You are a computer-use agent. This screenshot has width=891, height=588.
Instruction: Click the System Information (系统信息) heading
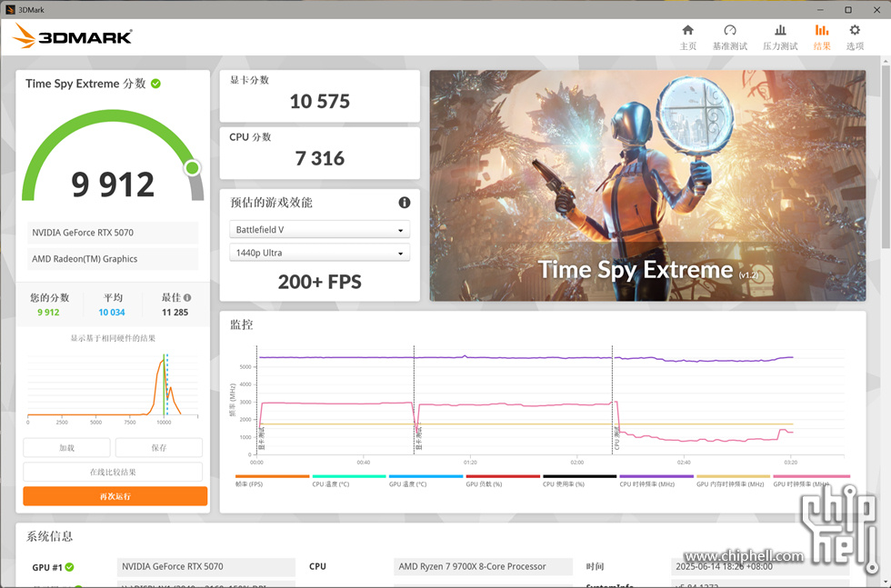click(x=49, y=536)
